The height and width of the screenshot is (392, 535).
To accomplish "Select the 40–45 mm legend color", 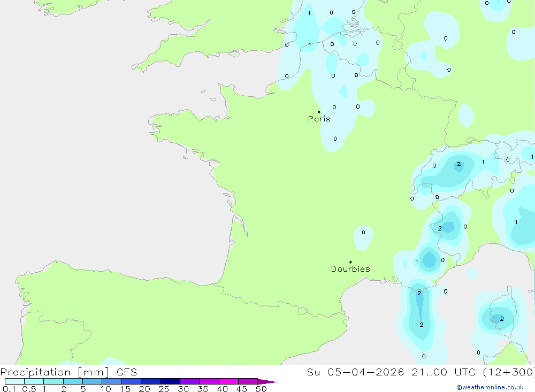I will click(228, 381).
